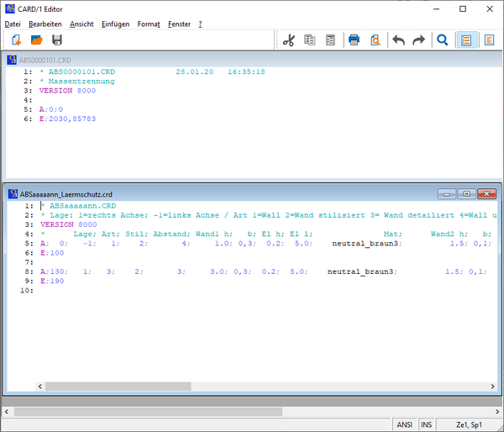Open the Ansicht menu
Screen dimensions: 504x432
point(81,24)
